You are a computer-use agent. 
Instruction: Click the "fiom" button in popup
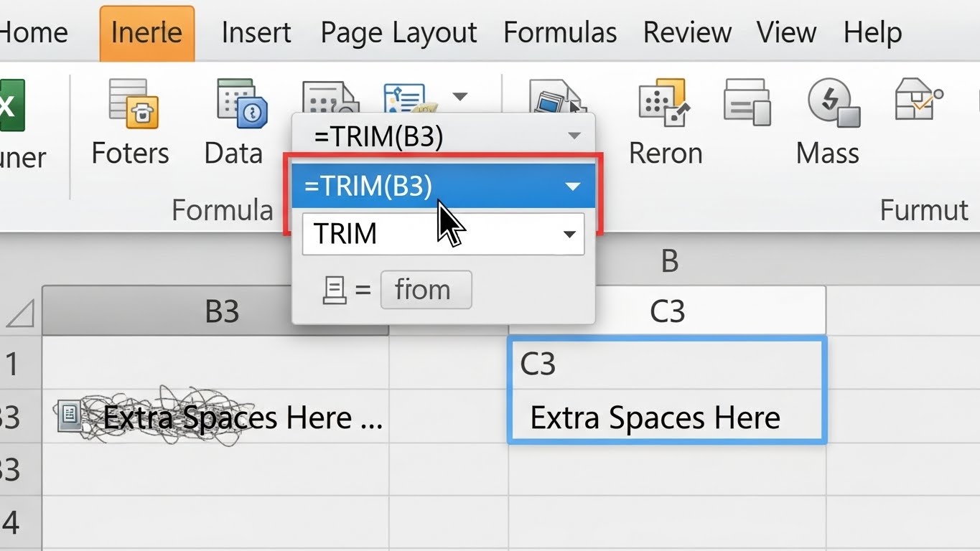[426, 290]
